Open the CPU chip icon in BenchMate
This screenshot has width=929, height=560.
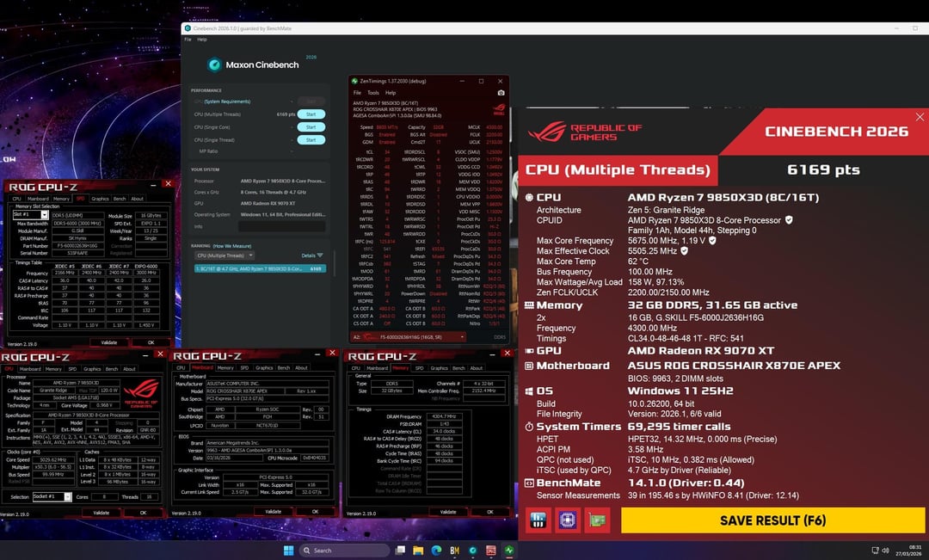click(567, 520)
